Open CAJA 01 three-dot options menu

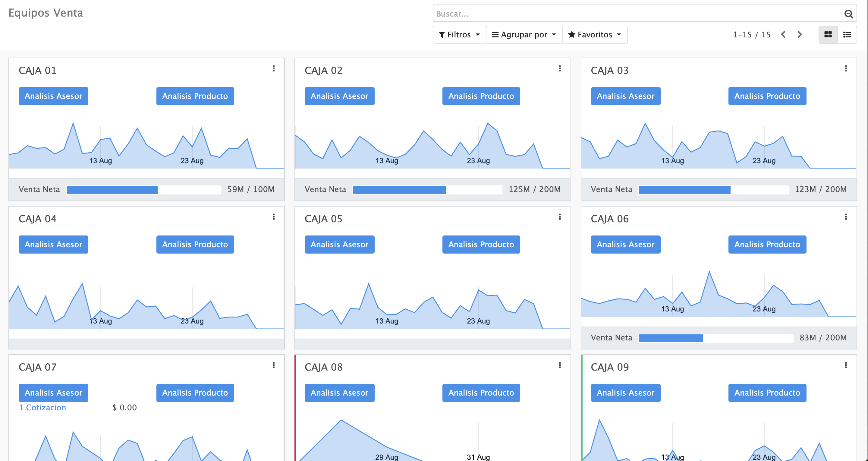tap(274, 69)
